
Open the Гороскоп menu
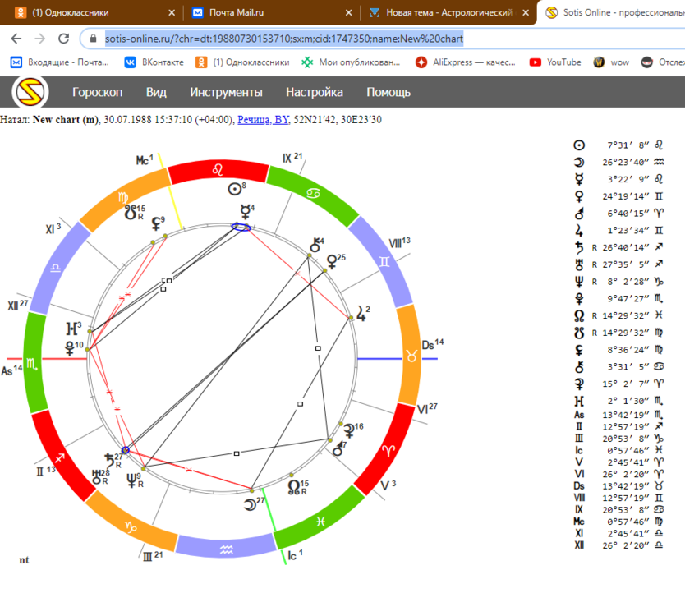point(98,92)
